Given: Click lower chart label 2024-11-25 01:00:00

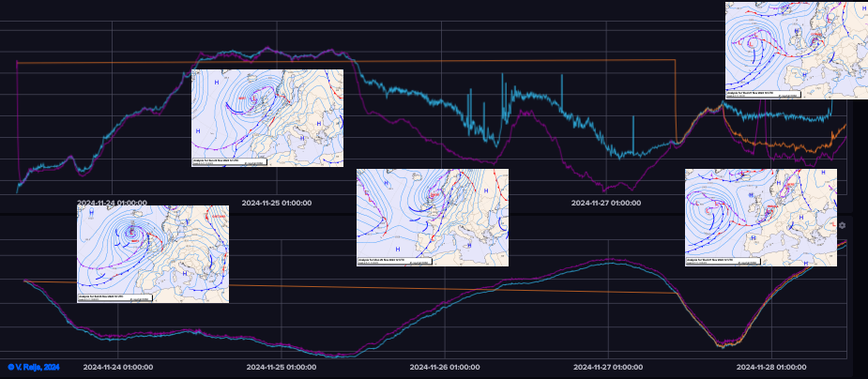Looking at the screenshot, I should point(282,368).
